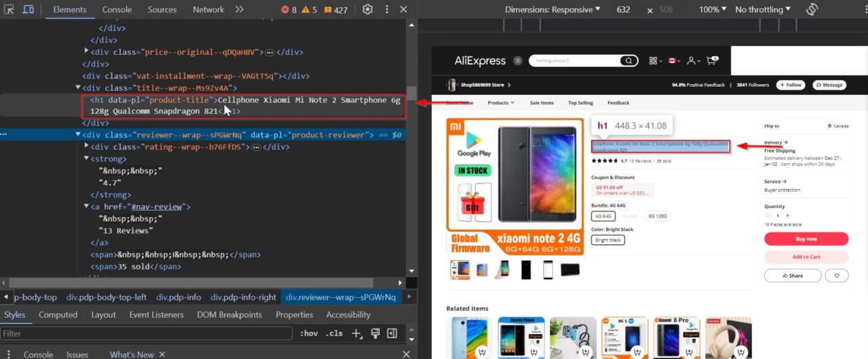Switch to the Sources tab

point(162,9)
